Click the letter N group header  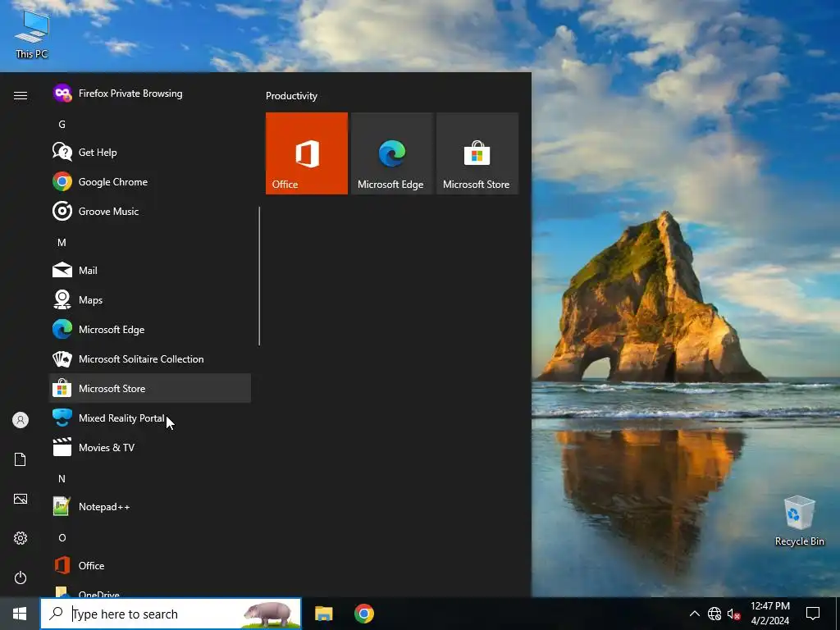(x=62, y=478)
